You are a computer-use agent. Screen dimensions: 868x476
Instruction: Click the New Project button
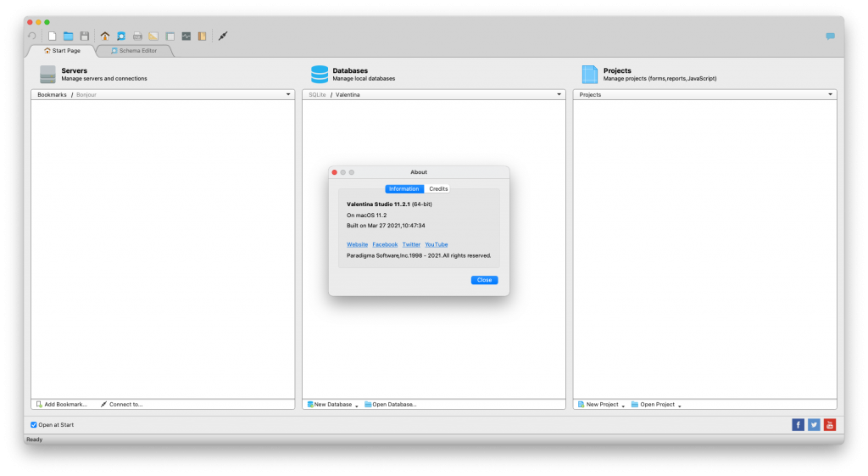coord(598,405)
